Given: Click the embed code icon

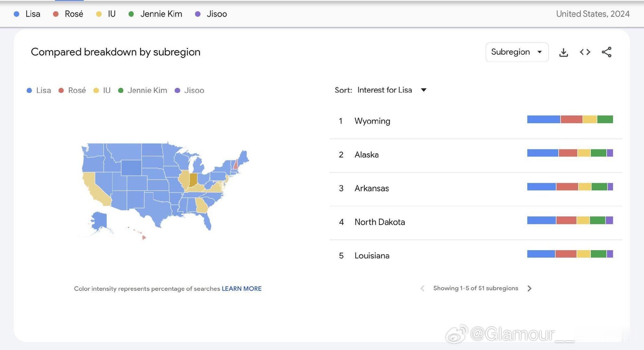Looking at the screenshot, I should pos(585,52).
